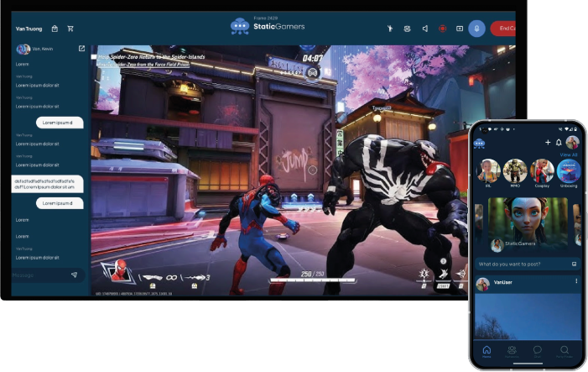The height and width of the screenshot is (372, 588).
Task: Open the Cosplay category circle
Action: pos(542,170)
